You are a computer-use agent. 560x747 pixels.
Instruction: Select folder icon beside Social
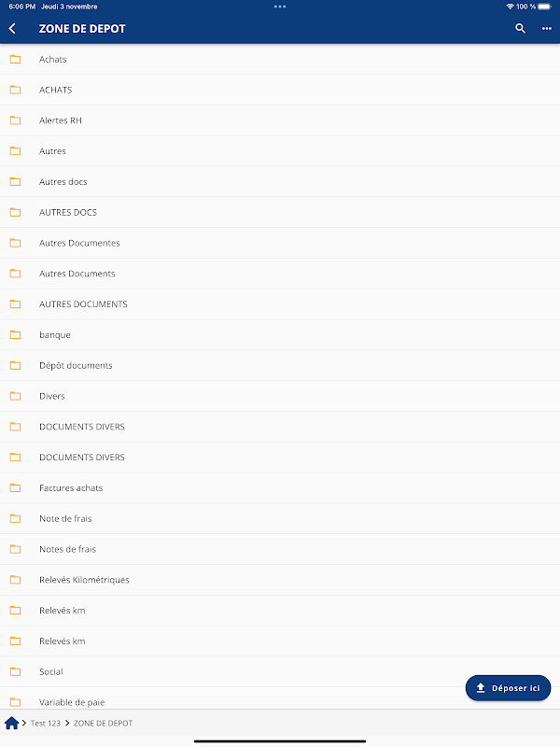tap(15, 671)
